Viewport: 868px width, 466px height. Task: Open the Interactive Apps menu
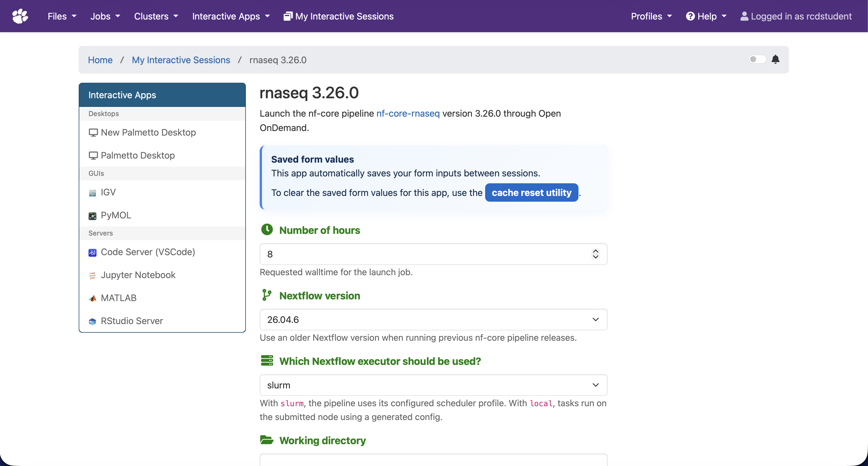pos(231,16)
